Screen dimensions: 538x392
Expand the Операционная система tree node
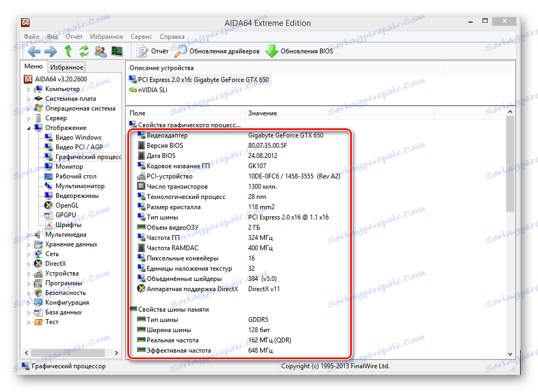29,109
